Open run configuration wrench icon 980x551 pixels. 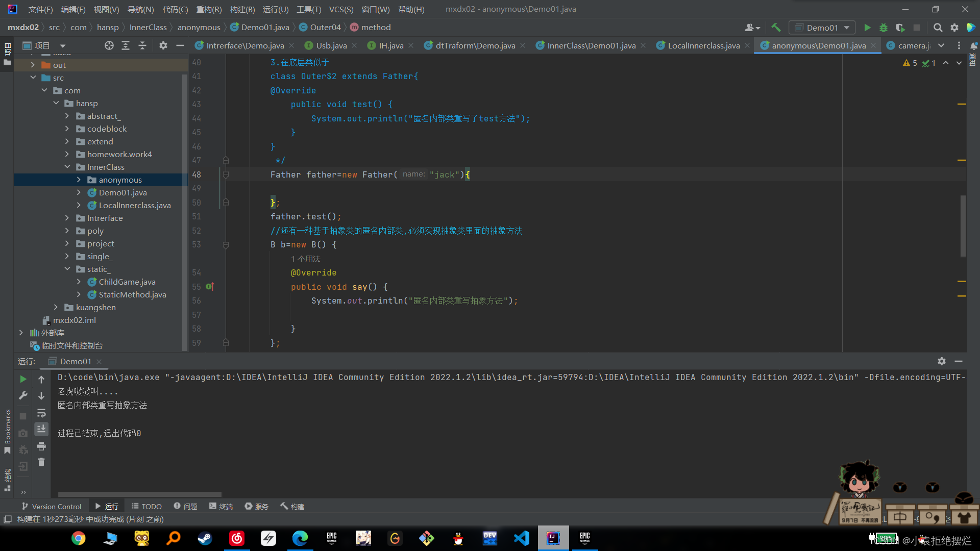point(23,395)
